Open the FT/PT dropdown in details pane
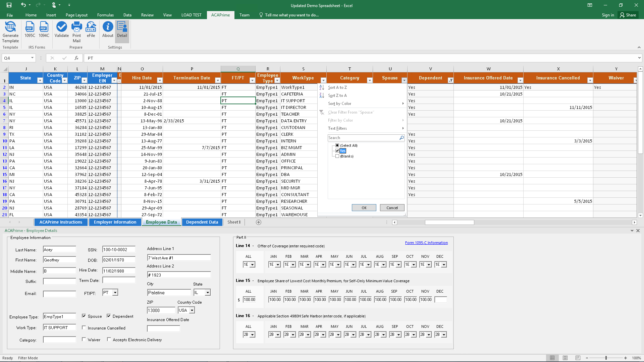The image size is (644, 362). (115, 293)
